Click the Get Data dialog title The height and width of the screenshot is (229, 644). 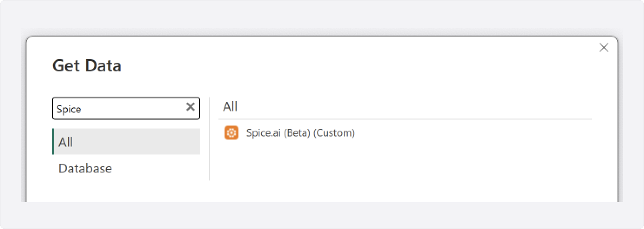point(87,66)
